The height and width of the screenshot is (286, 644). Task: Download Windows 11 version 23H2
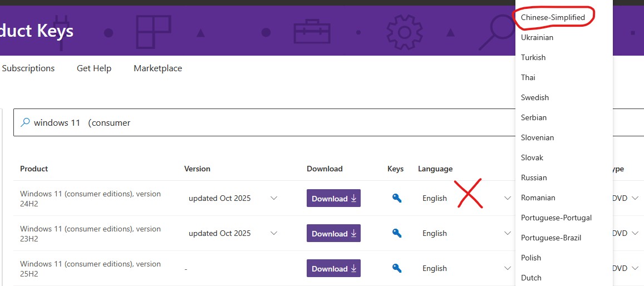coord(333,233)
